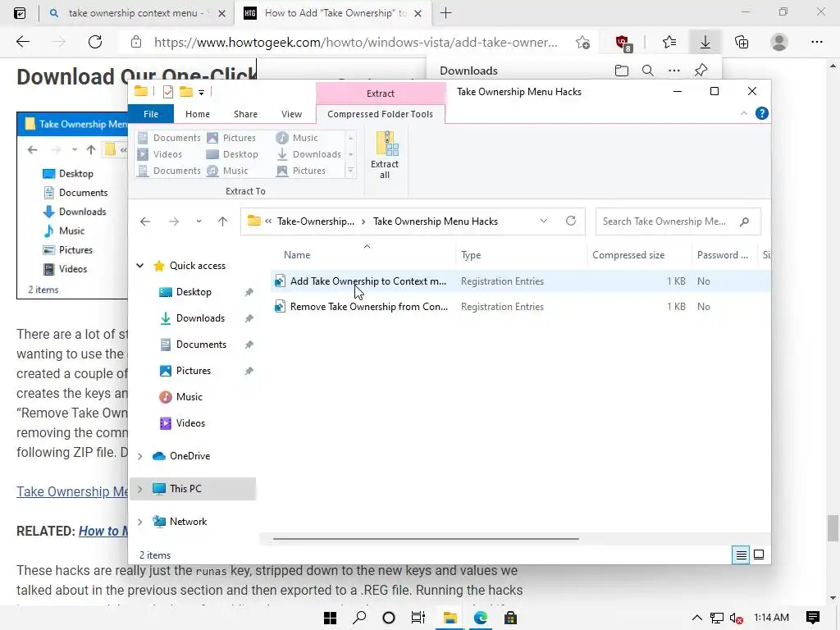This screenshot has width=840, height=630.
Task: Open new Edge tab
Action: pos(445,13)
